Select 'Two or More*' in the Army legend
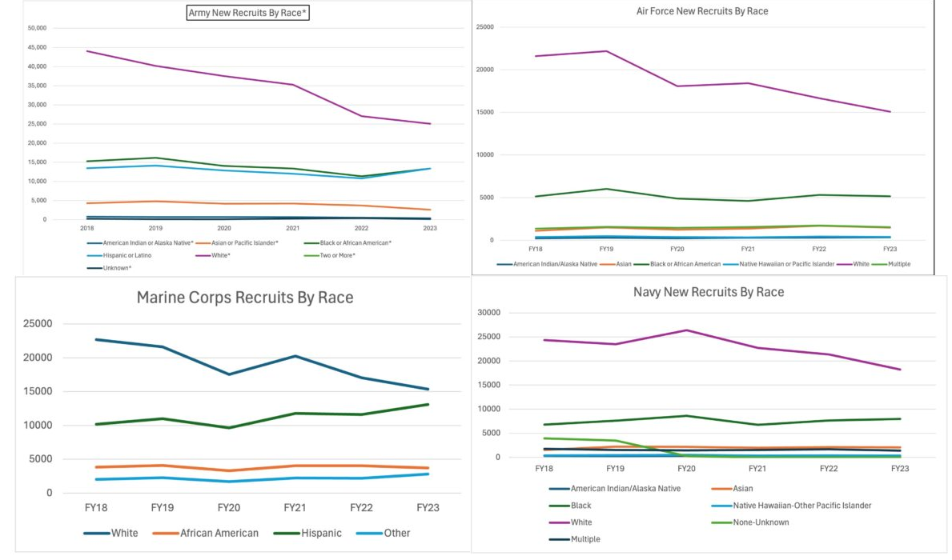The image size is (952, 560). point(338,255)
